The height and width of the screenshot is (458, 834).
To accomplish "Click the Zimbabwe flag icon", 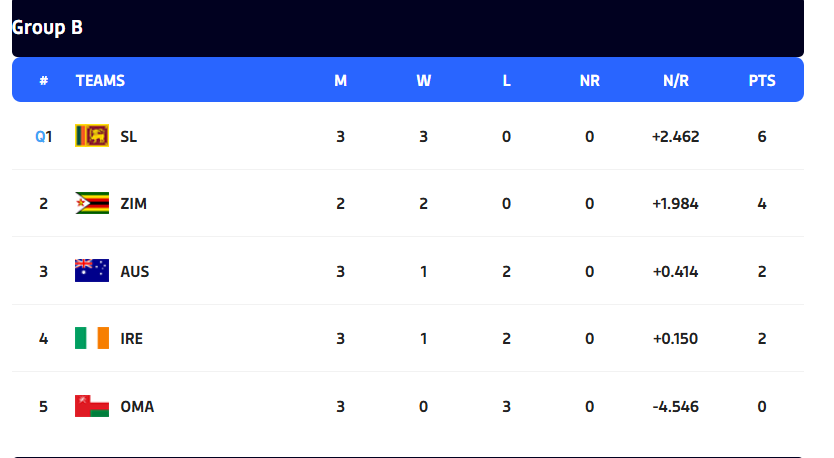I will coord(92,204).
